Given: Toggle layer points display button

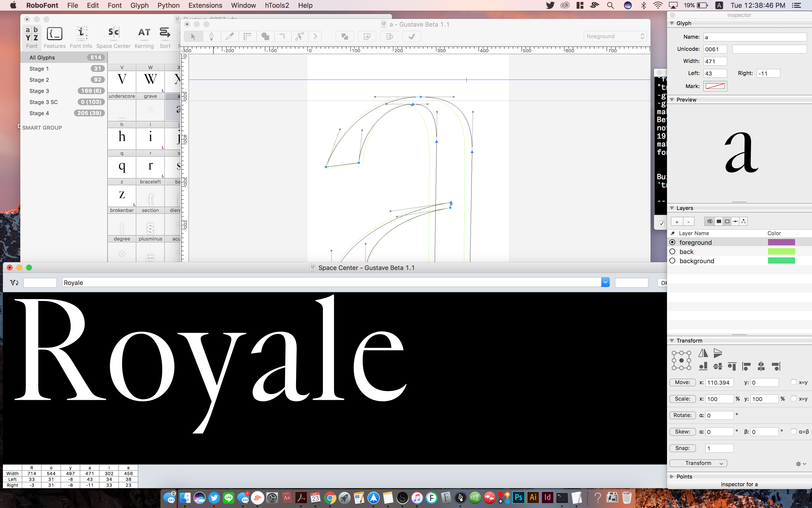Looking at the screenshot, I should point(735,221).
